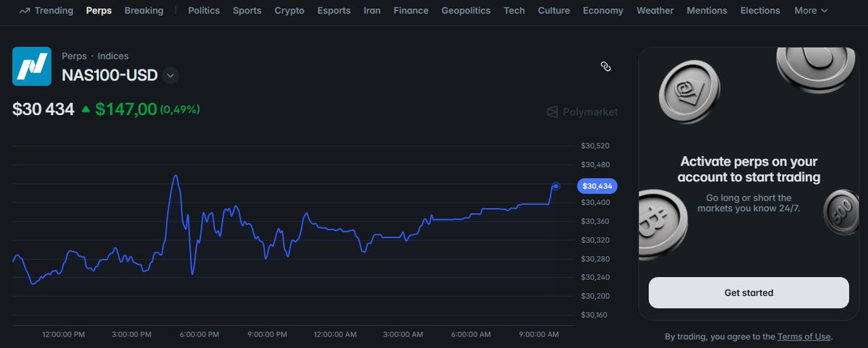Click the $30,320 axis label
Screen dimensions: 868x348
[595, 239]
